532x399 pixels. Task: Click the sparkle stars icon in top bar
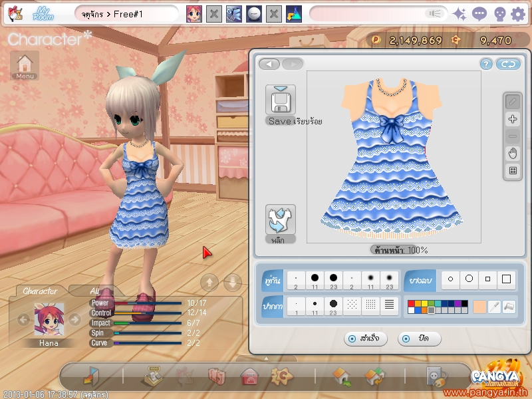pyautogui.click(x=460, y=14)
